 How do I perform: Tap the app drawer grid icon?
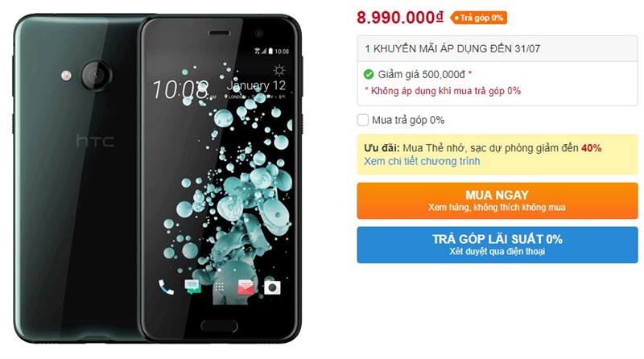219,287
